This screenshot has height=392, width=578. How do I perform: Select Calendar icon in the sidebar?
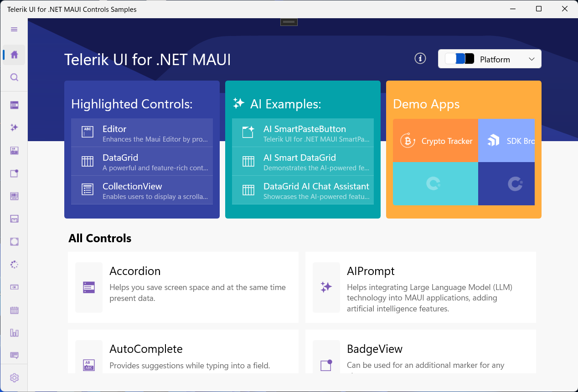14,310
